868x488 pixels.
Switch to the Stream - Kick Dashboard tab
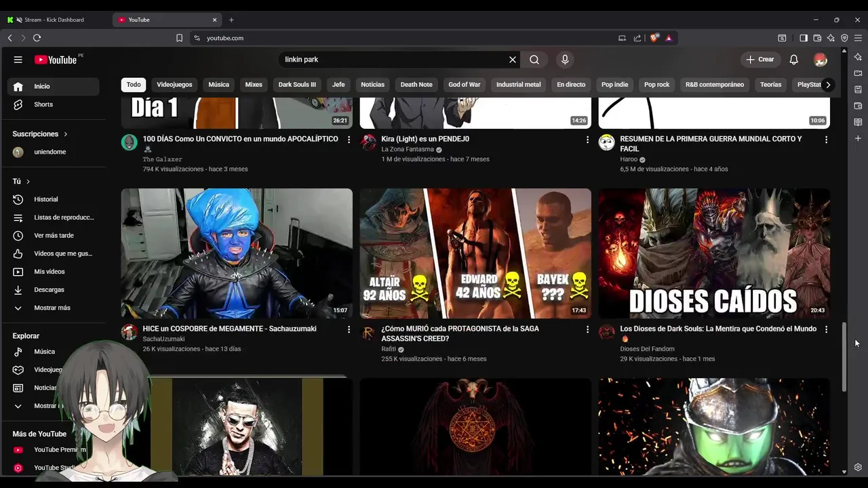tap(56, 20)
